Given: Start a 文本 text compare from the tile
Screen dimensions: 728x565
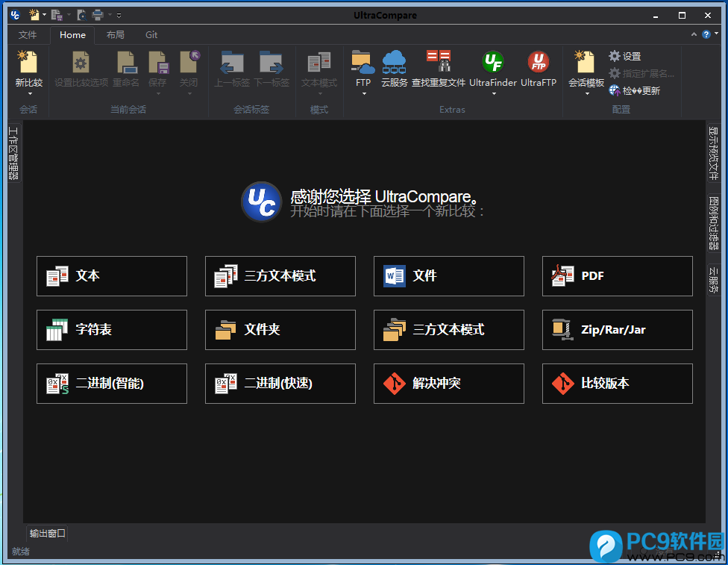Looking at the screenshot, I should point(112,276).
